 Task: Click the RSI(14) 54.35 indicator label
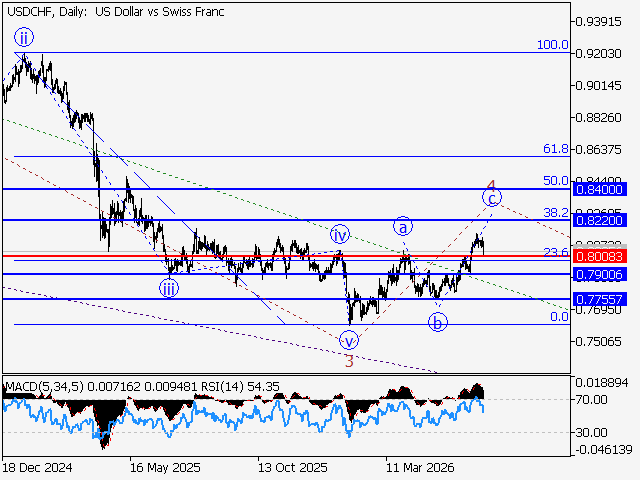pos(239,386)
